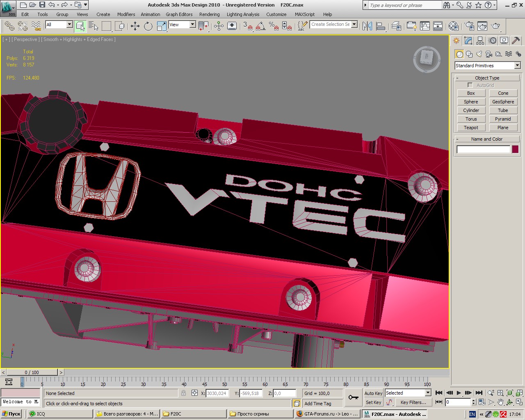The height and width of the screenshot is (420, 525).
Task: Enable the AutoGrid checkbox
Action: click(x=470, y=85)
